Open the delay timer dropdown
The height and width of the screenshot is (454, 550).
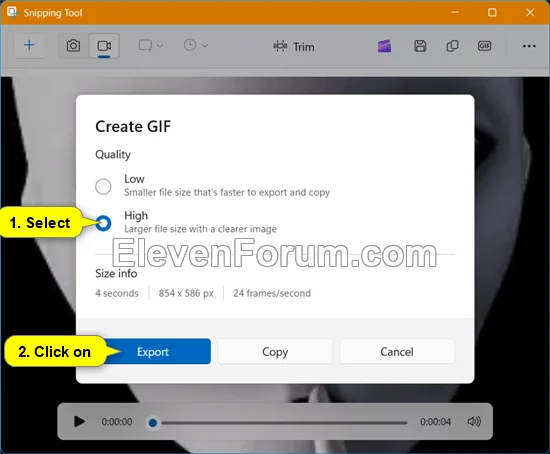click(196, 46)
